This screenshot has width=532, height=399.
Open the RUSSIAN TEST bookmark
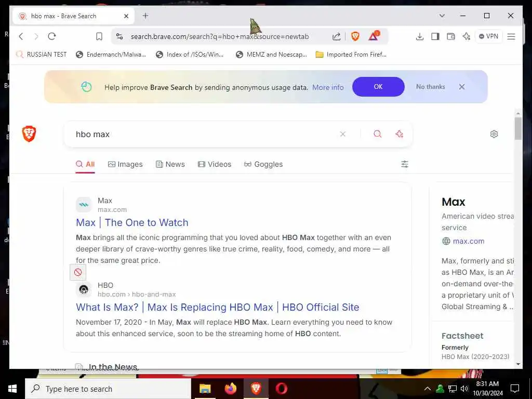pyautogui.click(x=42, y=54)
